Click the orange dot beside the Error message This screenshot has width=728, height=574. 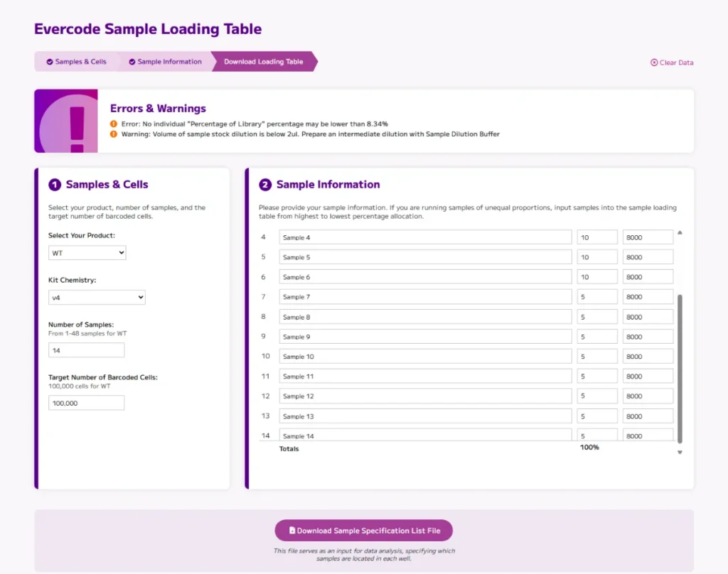[114, 123]
